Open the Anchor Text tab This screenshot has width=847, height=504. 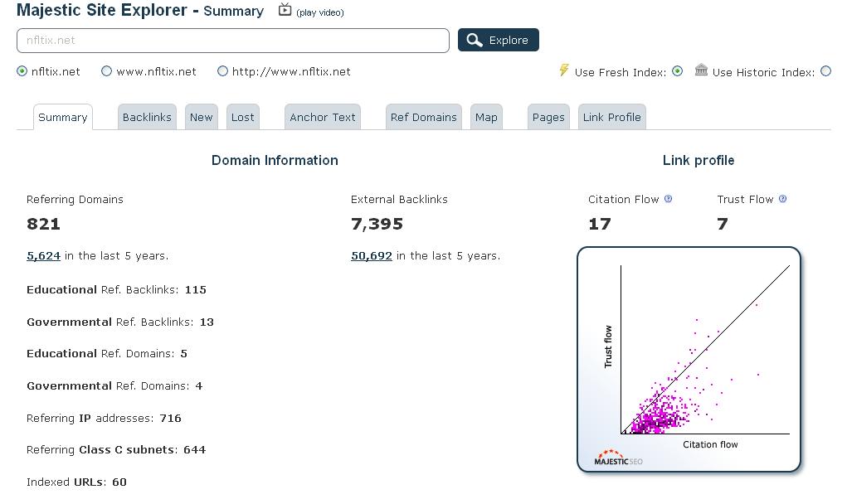coord(323,117)
